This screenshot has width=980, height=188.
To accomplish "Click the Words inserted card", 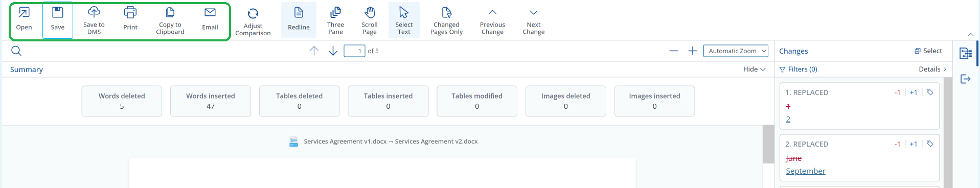I will 211,101.
